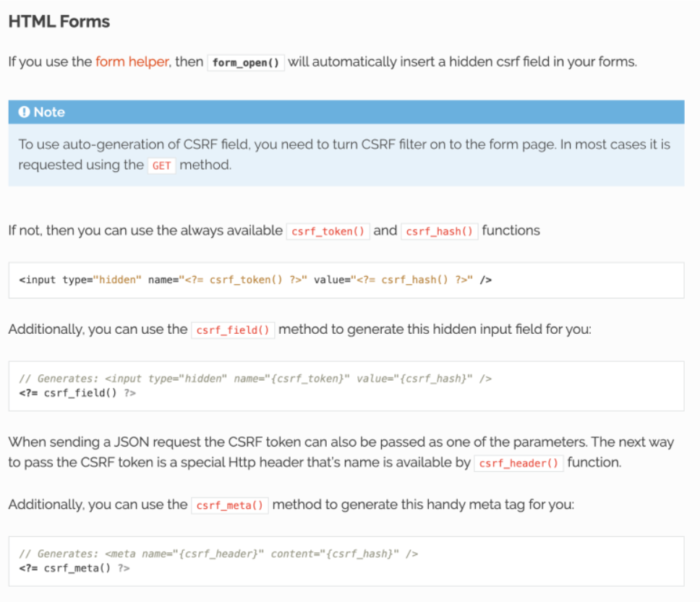Click the red csrf_token() inline code
700x602 pixels.
[328, 231]
